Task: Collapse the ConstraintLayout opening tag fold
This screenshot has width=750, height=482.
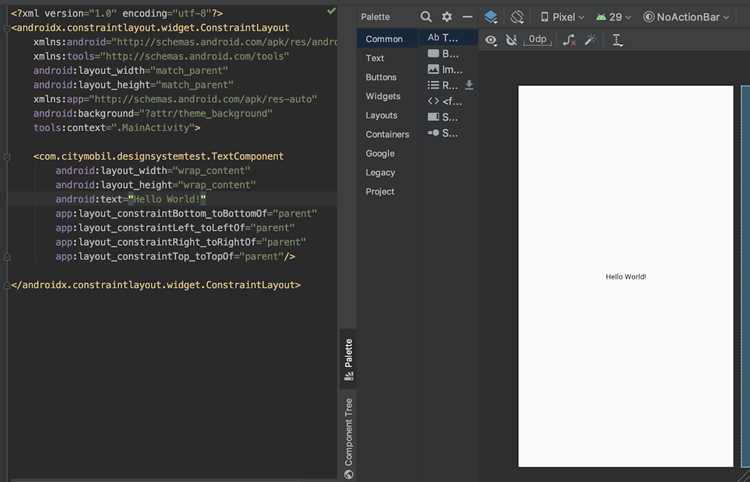Action: point(6,28)
